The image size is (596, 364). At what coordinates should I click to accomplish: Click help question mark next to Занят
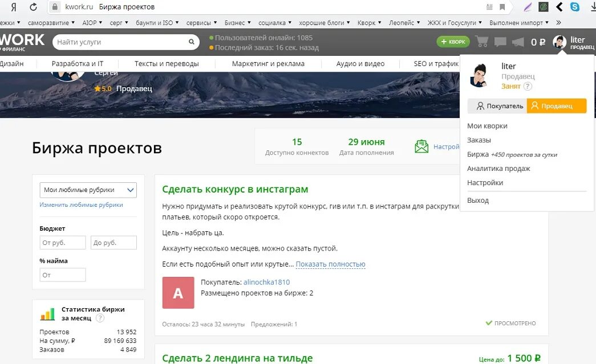pos(528,86)
